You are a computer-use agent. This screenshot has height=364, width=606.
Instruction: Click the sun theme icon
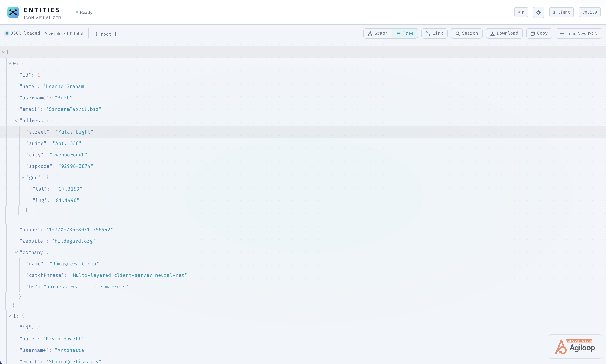click(538, 12)
